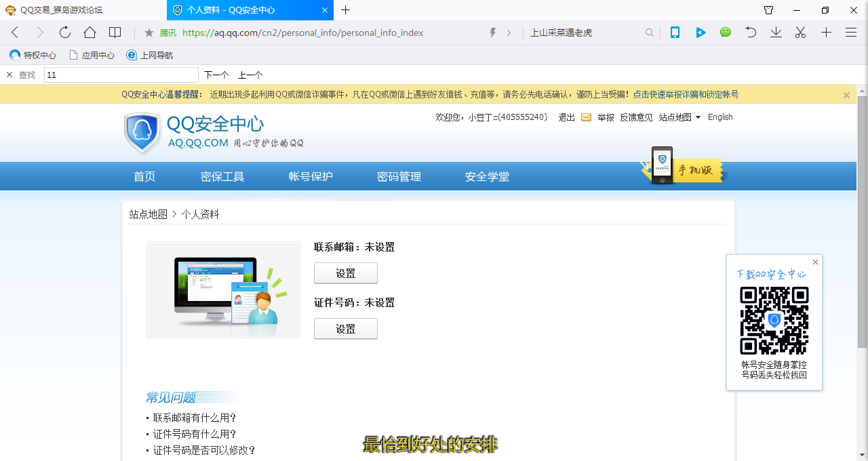Close the QR code download popup

(815, 262)
